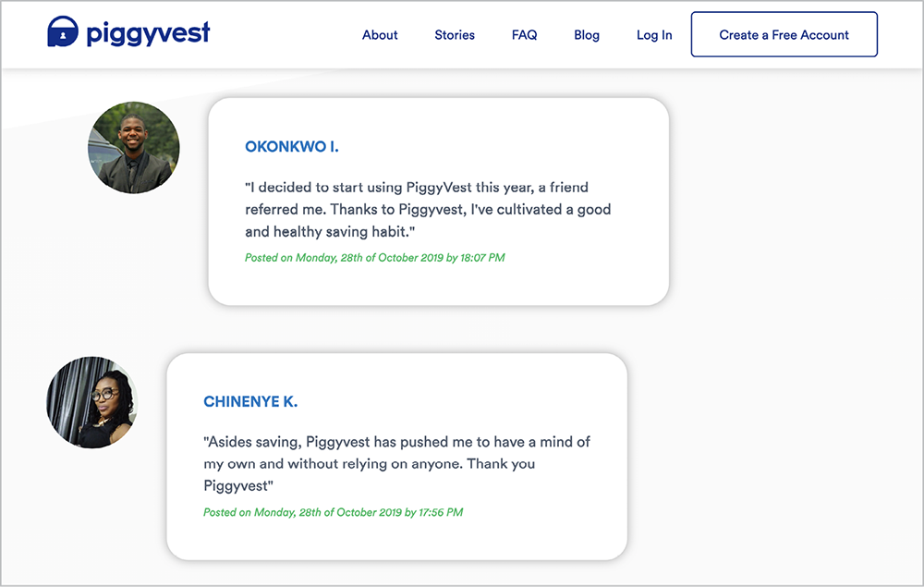The height and width of the screenshot is (587, 924).
Task: Click the 28th October 17:56 PM timestamp
Action: click(334, 512)
